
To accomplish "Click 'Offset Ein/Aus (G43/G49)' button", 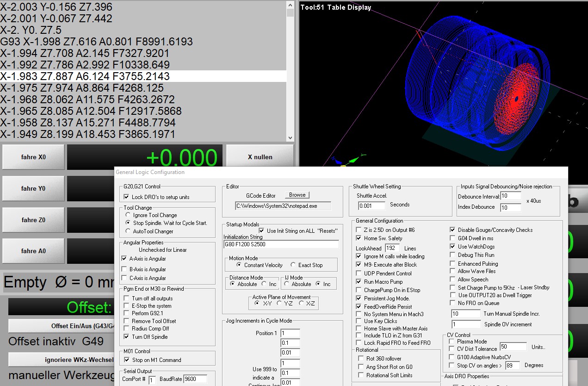I will coord(62,326).
